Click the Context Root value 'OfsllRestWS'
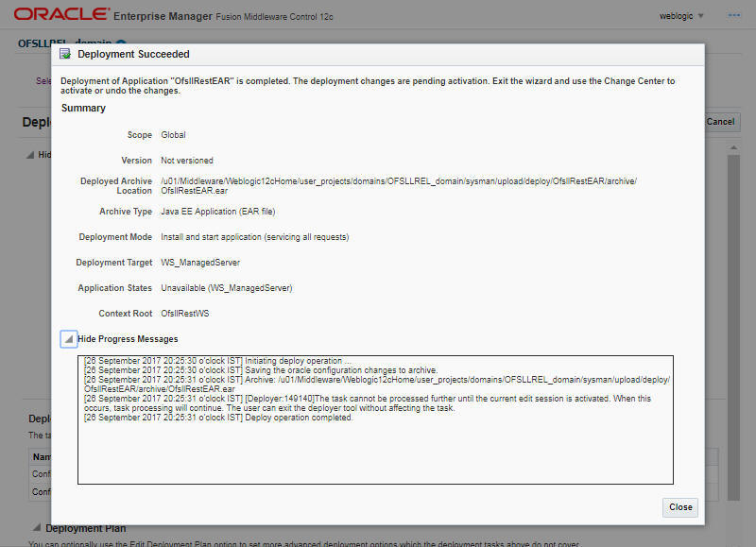Image resolution: width=756 pixels, height=547 pixels. point(184,314)
